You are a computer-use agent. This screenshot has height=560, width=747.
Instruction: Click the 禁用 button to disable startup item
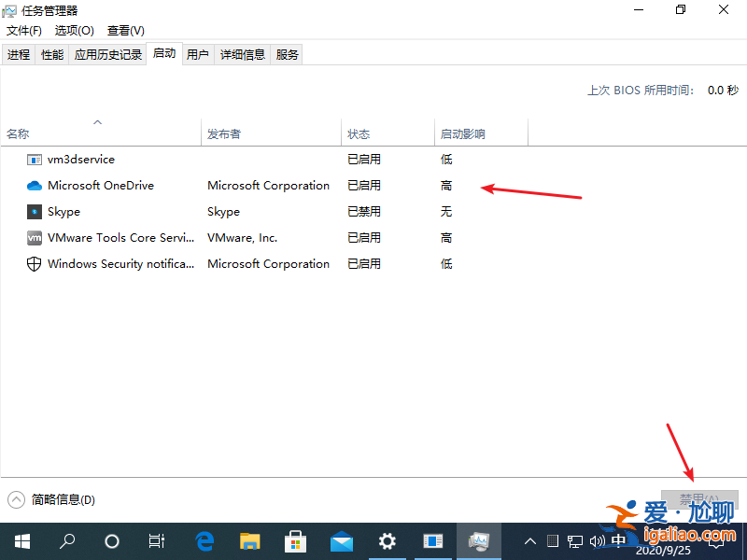pos(698,500)
